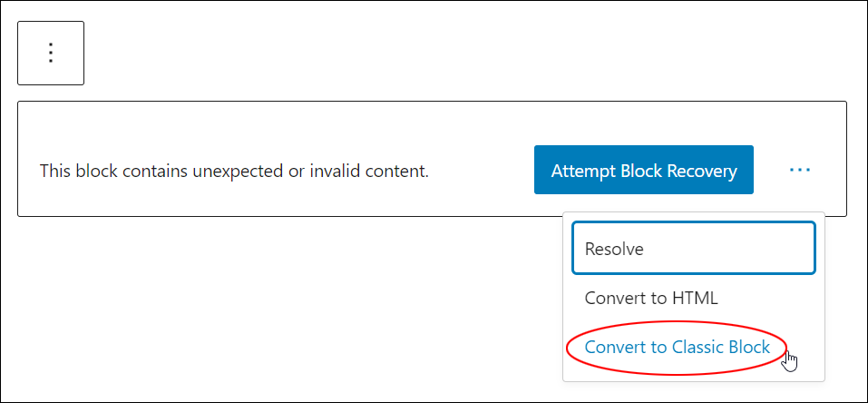The image size is (868, 403).
Task: Click the word Resolve in focused outline
Action: [x=614, y=249]
